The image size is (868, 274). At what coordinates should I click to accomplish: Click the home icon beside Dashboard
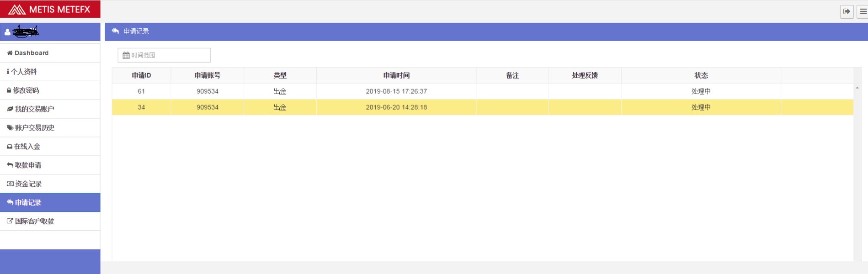(x=10, y=53)
